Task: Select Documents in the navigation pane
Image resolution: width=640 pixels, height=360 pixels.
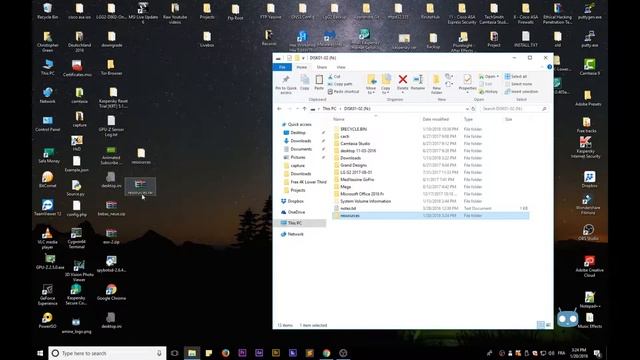Action: (x=301, y=149)
